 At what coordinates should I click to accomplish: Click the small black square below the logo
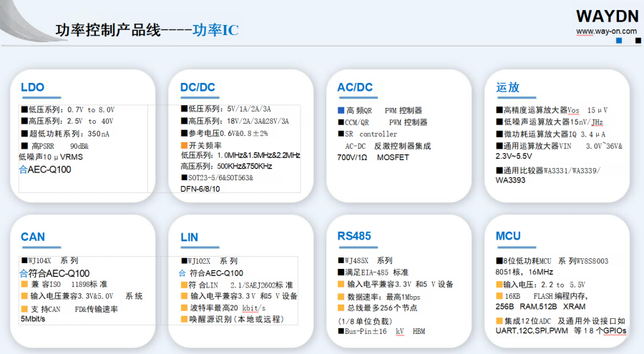click(x=638, y=41)
